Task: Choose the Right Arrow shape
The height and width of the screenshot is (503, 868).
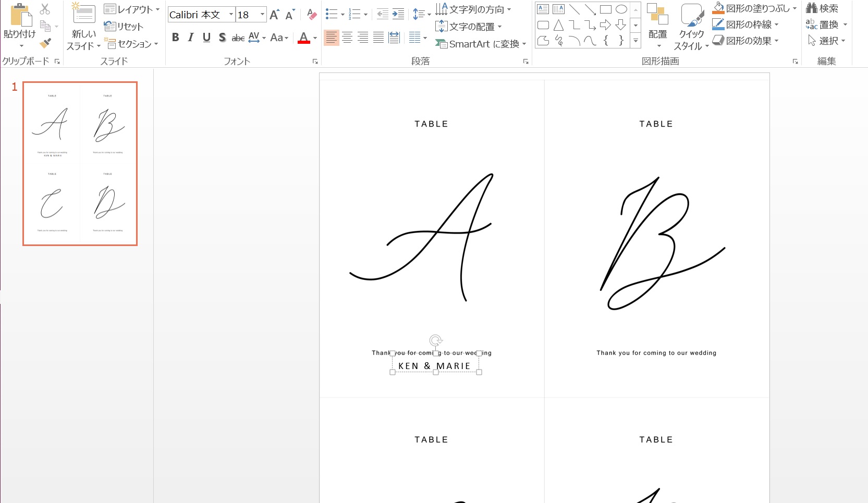Action: (605, 25)
